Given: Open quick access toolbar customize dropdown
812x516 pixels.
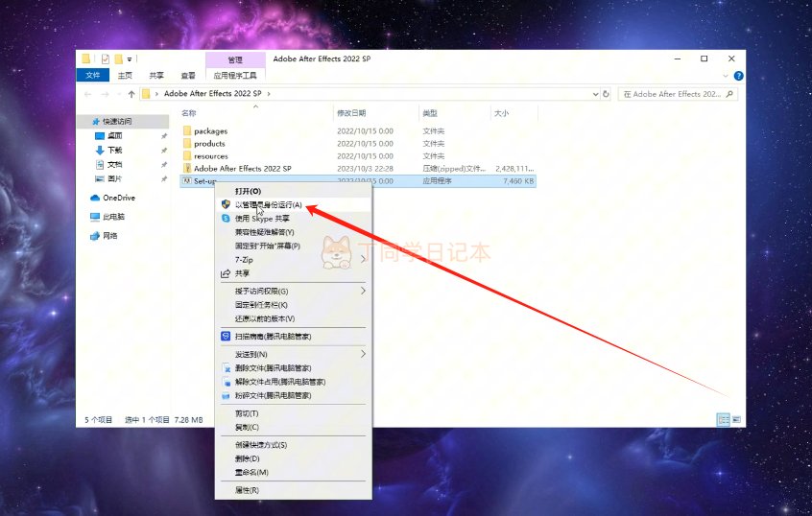Looking at the screenshot, I should 130,59.
